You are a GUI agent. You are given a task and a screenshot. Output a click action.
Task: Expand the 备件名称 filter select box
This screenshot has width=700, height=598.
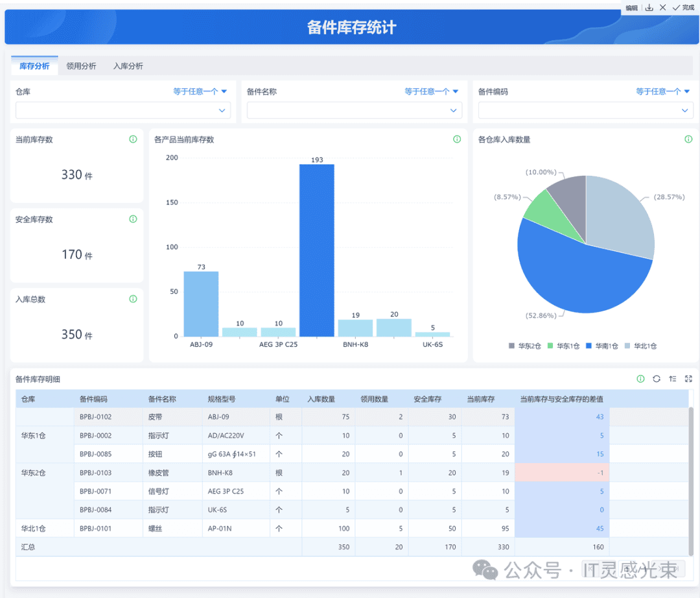point(355,110)
